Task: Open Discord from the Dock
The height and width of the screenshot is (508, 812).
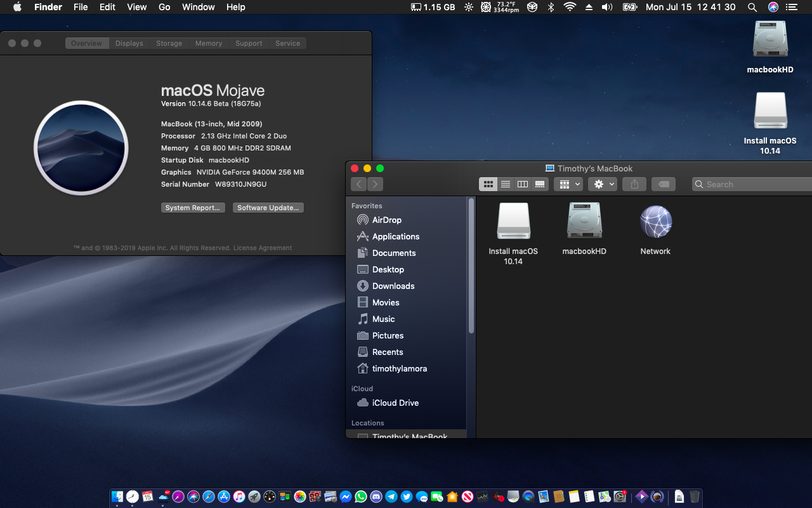Action: [x=376, y=497]
